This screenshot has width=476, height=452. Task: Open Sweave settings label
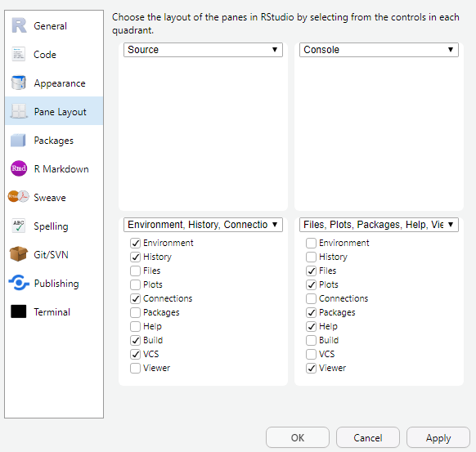coord(50,198)
